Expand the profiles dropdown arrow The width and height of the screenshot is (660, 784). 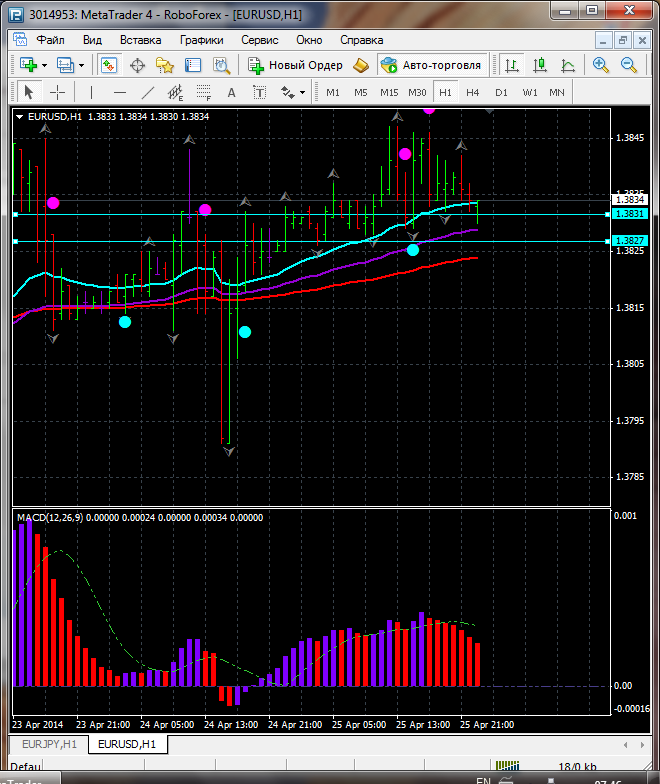(82, 65)
